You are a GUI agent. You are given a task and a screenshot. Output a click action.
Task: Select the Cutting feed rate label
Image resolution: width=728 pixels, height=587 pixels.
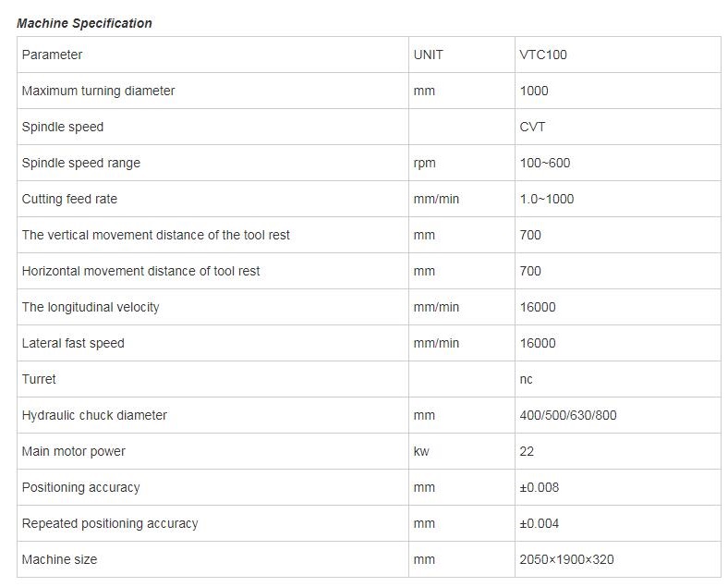[x=69, y=199]
